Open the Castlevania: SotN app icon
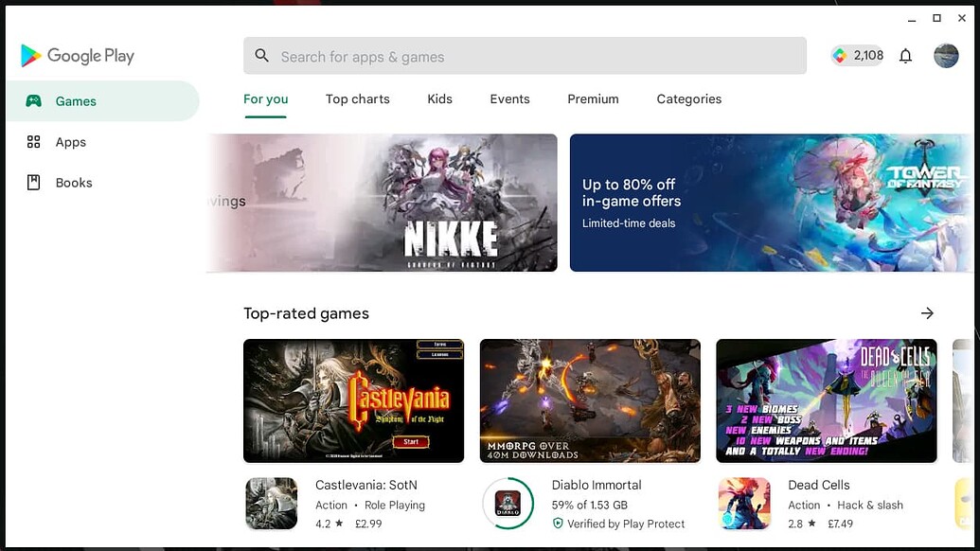980x551 pixels. (x=271, y=504)
